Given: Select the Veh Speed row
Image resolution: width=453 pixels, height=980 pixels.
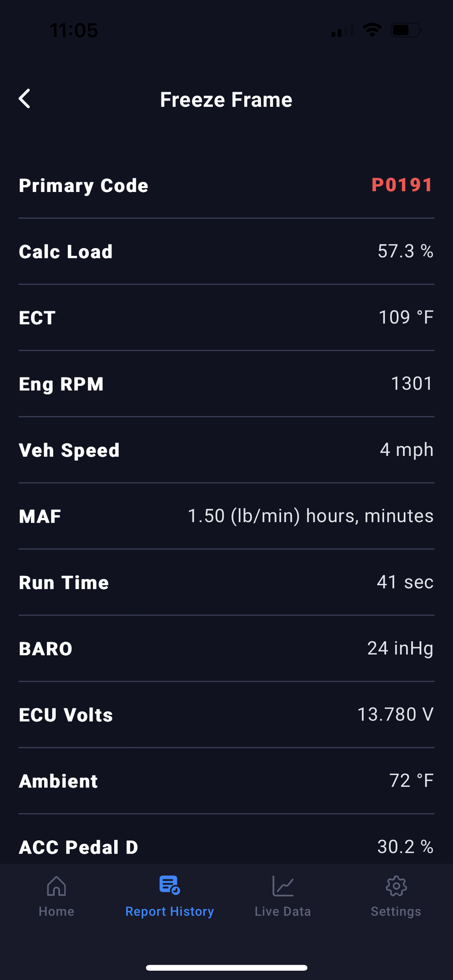Looking at the screenshot, I should tap(226, 450).
